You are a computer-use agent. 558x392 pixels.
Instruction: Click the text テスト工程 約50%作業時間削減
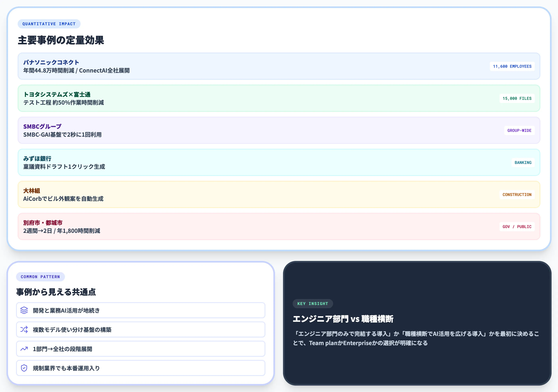pos(63,103)
